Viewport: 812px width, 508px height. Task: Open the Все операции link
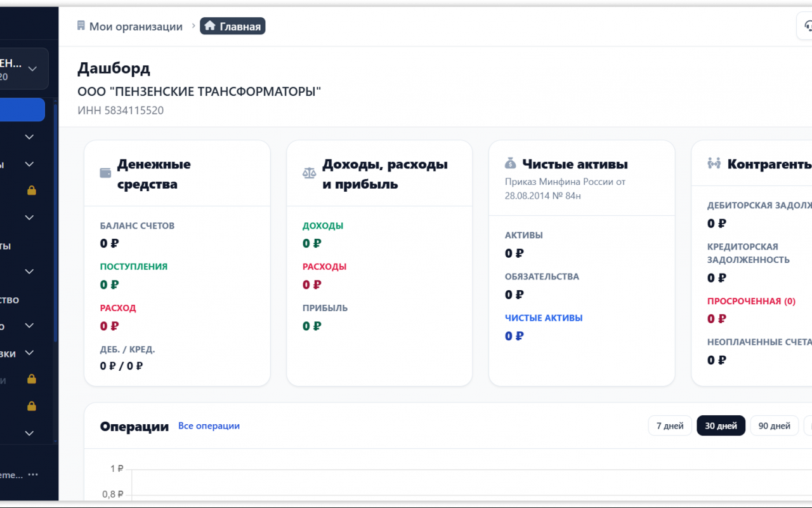click(209, 425)
